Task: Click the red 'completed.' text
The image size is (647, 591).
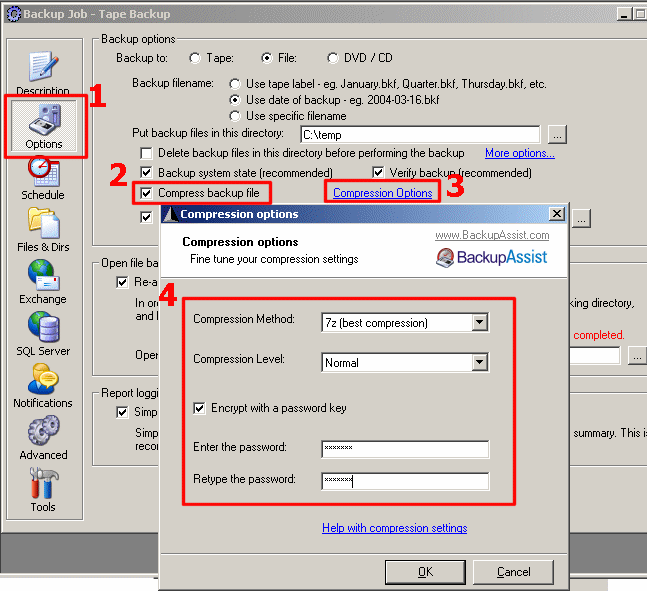Action: coord(599,335)
